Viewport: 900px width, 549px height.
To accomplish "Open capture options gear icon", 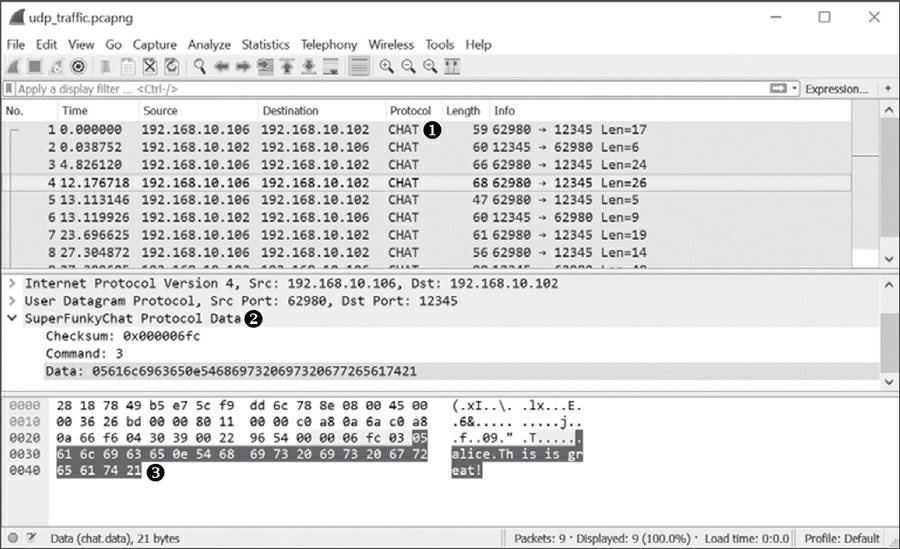I will [78, 67].
